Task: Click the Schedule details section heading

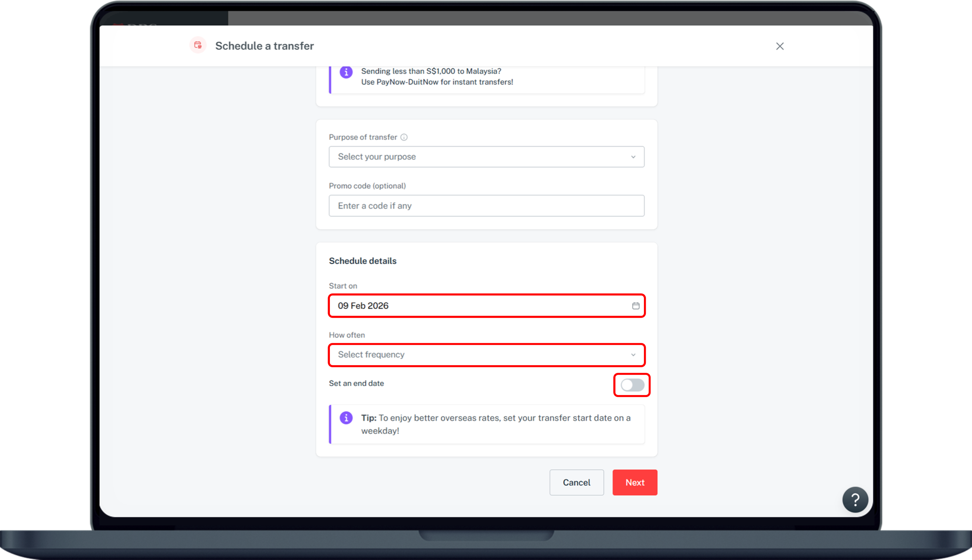Action: pos(362,261)
